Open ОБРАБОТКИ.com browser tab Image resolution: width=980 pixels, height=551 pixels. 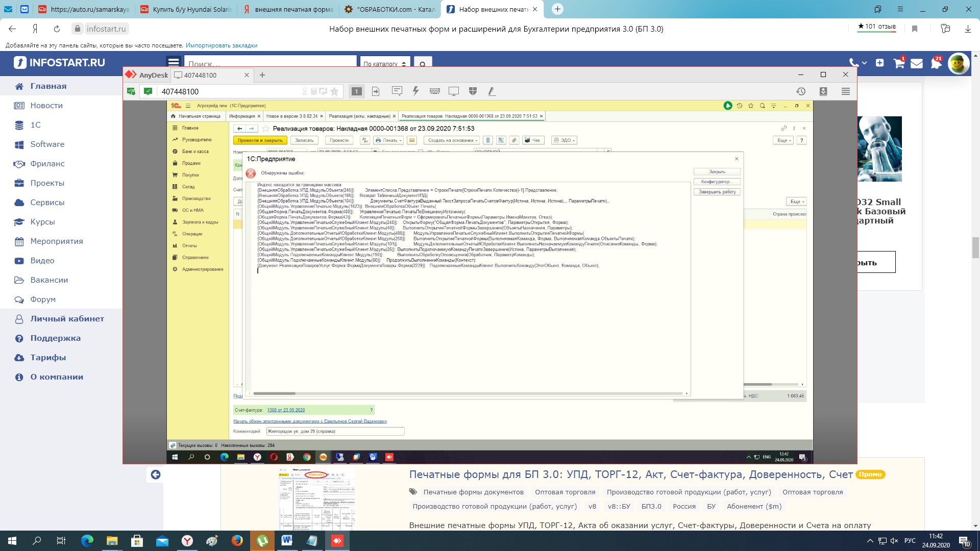tap(389, 9)
